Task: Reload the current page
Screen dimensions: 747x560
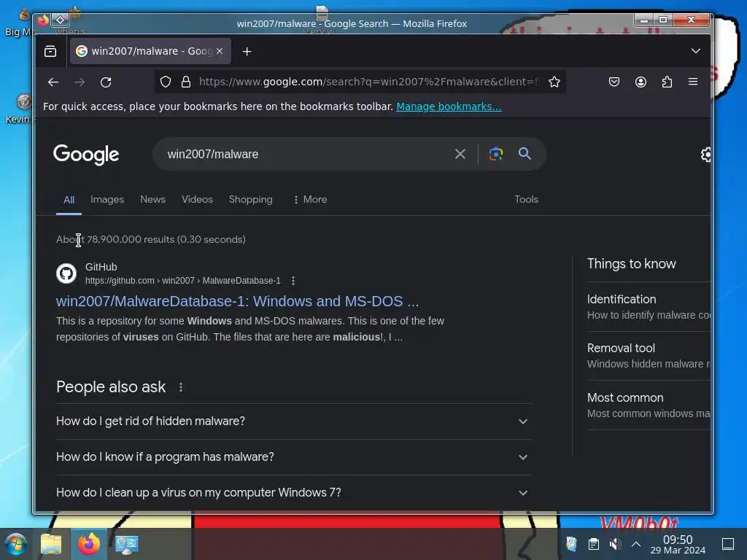Action: [106, 82]
